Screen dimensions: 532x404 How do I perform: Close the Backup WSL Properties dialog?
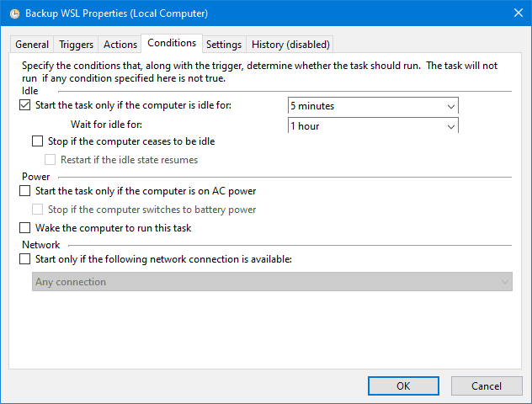click(515, 13)
